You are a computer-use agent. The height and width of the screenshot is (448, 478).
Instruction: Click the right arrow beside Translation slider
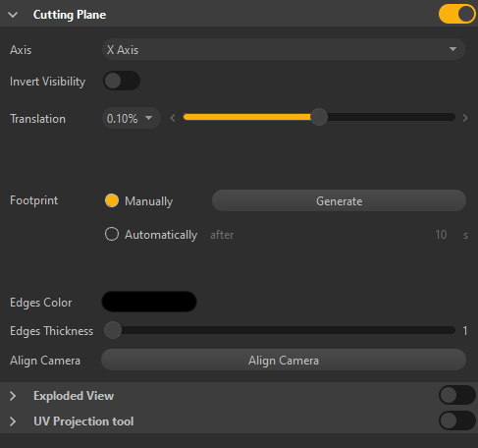click(465, 118)
